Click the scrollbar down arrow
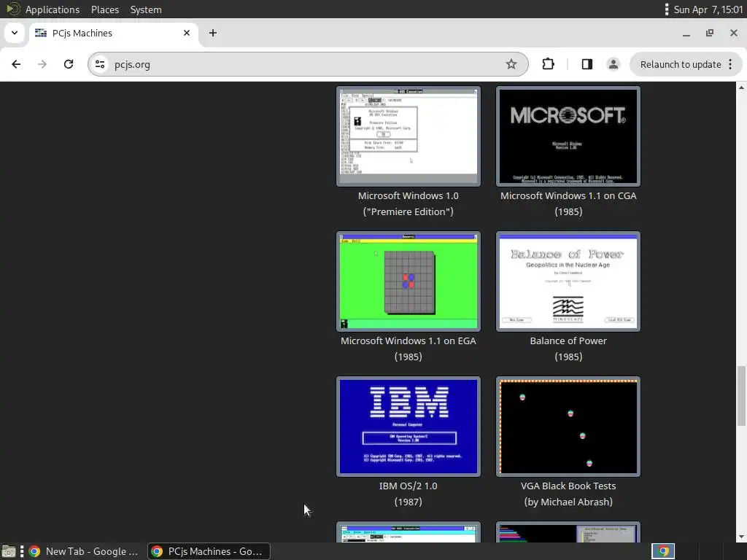This screenshot has width=747, height=560. pyautogui.click(x=741, y=537)
